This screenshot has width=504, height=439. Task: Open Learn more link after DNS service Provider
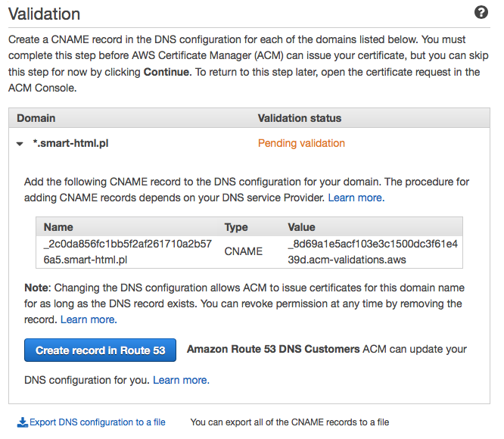(356, 198)
